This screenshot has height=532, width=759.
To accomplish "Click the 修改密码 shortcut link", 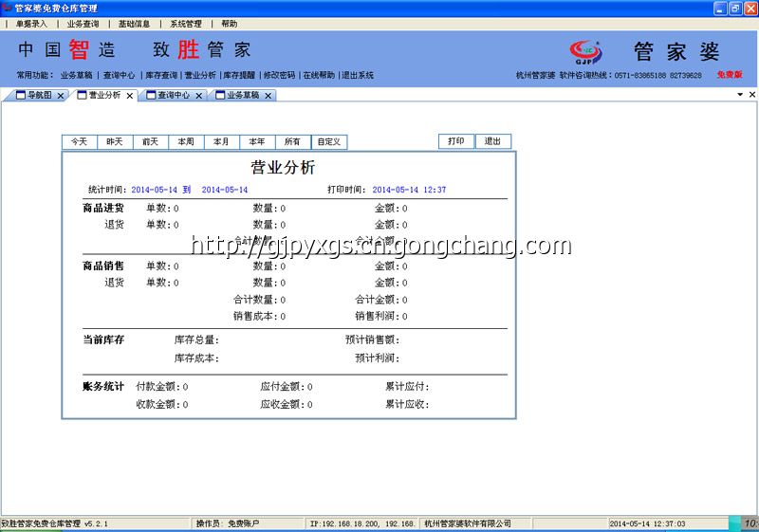I will (x=279, y=75).
